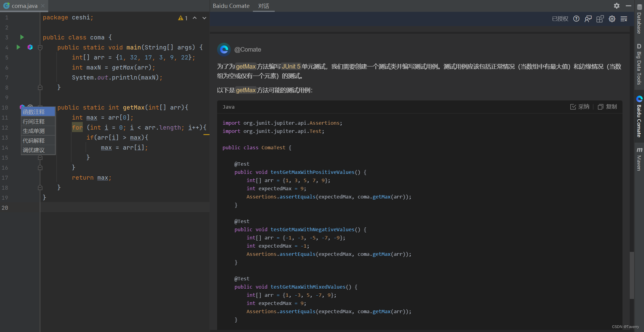
Task: Click fold end marker at line 15
Action: click(x=40, y=158)
